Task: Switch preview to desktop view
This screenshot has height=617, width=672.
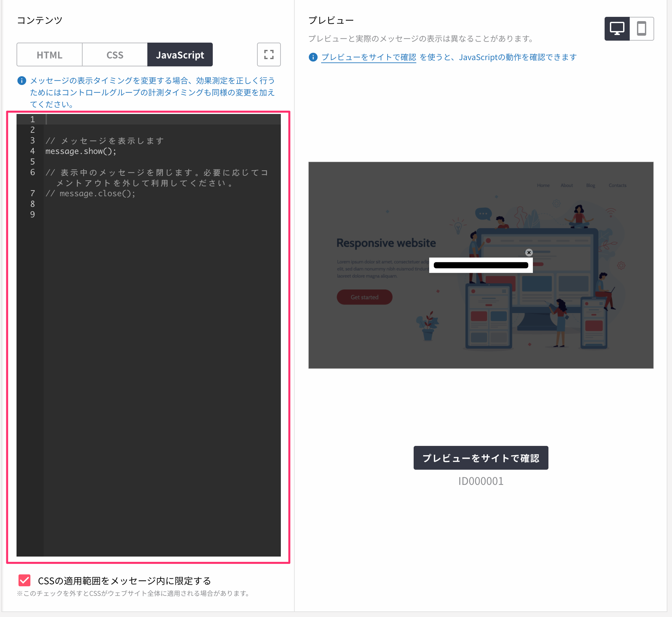Action: coord(617,29)
